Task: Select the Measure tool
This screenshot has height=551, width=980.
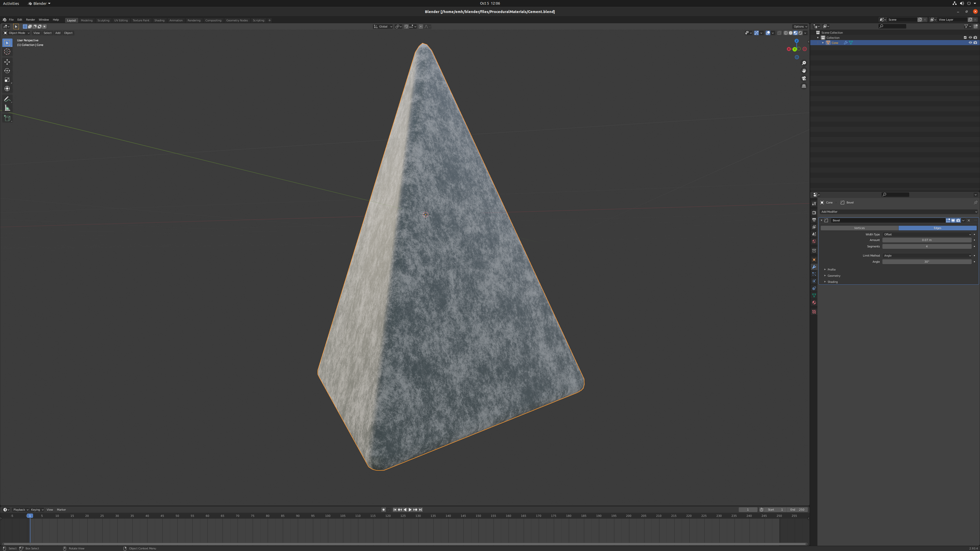Action: [x=7, y=108]
